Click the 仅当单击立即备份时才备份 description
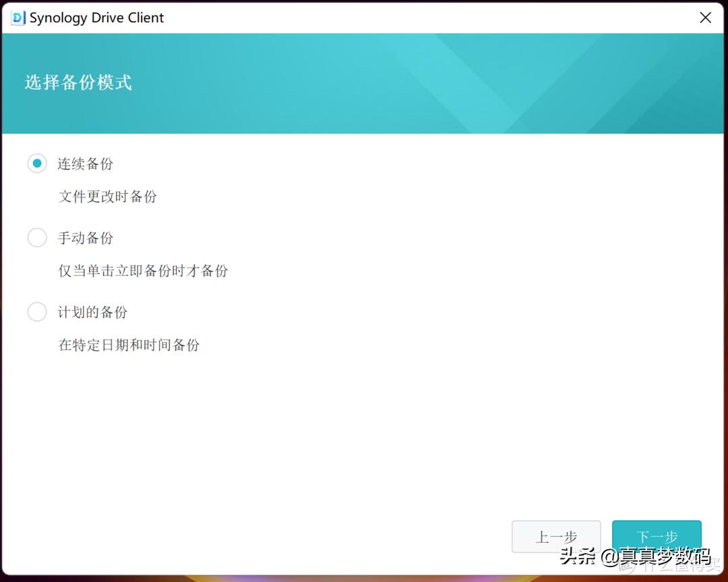Image resolution: width=728 pixels, height=582 pixels. coord(144,271)
